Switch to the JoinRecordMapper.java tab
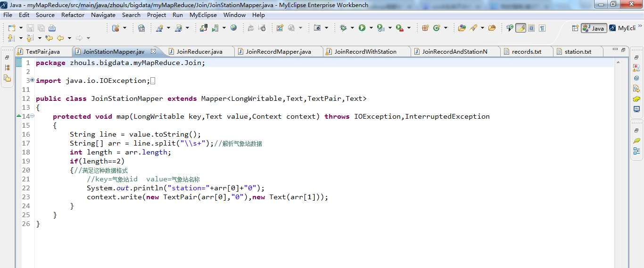Viewport: 644px width, 268px height. click(x=278, y=51)
